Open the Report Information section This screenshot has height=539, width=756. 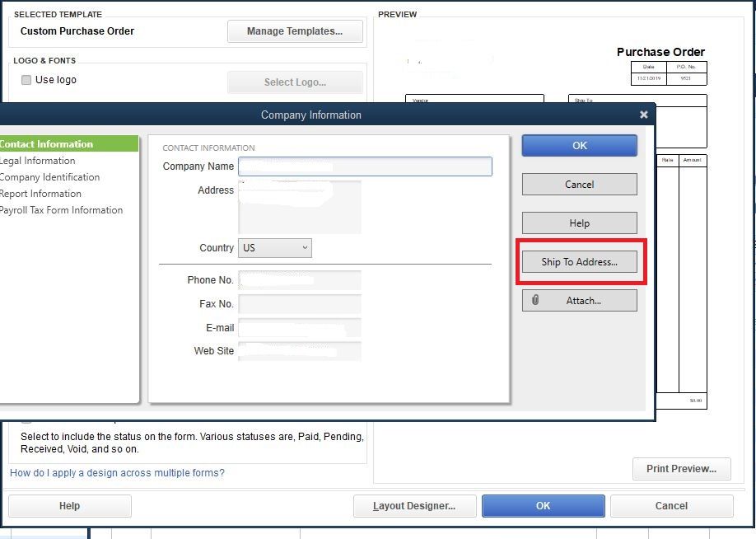click(x=40, y=194)
